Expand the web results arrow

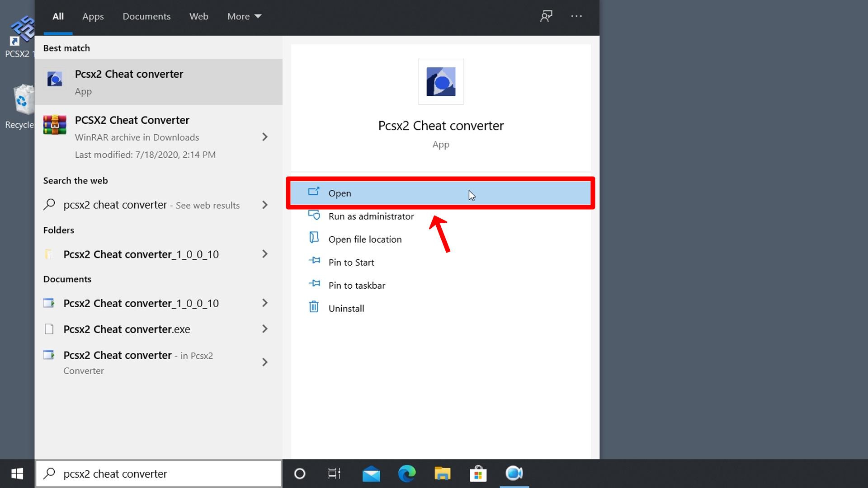pyautogui.click(x=265, y=205)
